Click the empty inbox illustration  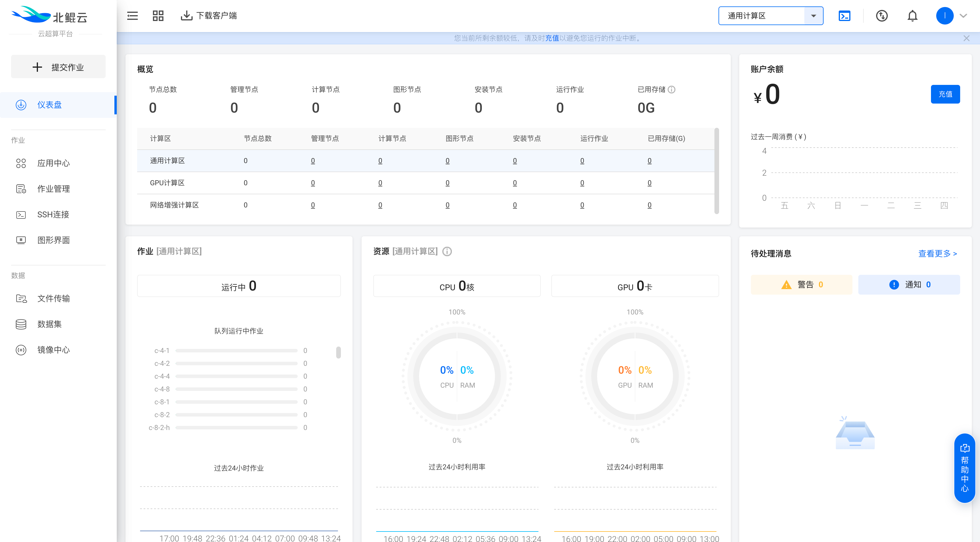(x=855, y=433)
